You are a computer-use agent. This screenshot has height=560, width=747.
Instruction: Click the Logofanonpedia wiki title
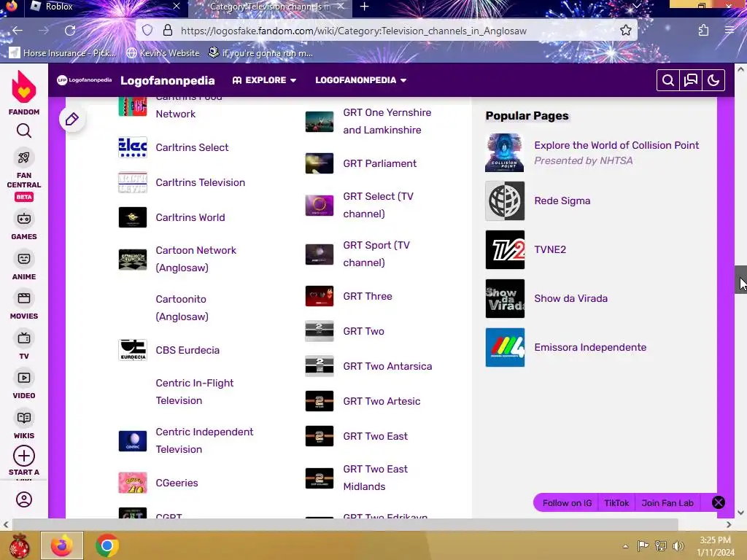pos(167,80)
